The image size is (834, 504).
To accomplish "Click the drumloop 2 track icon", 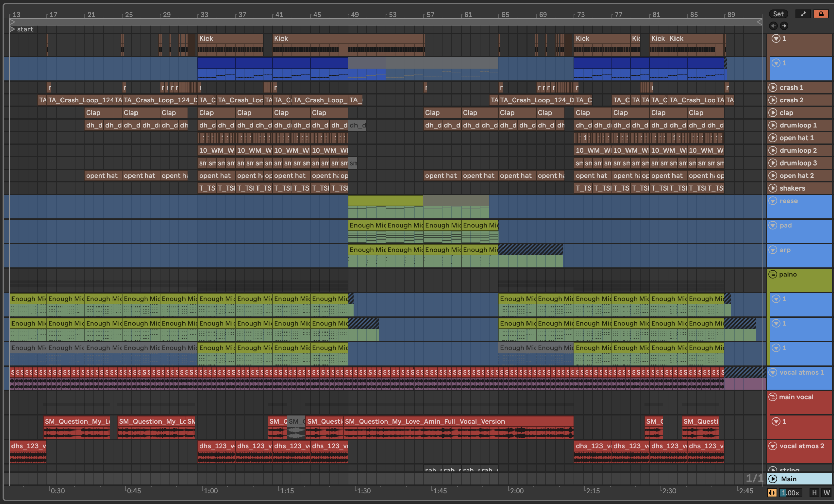I will [773, 150].
